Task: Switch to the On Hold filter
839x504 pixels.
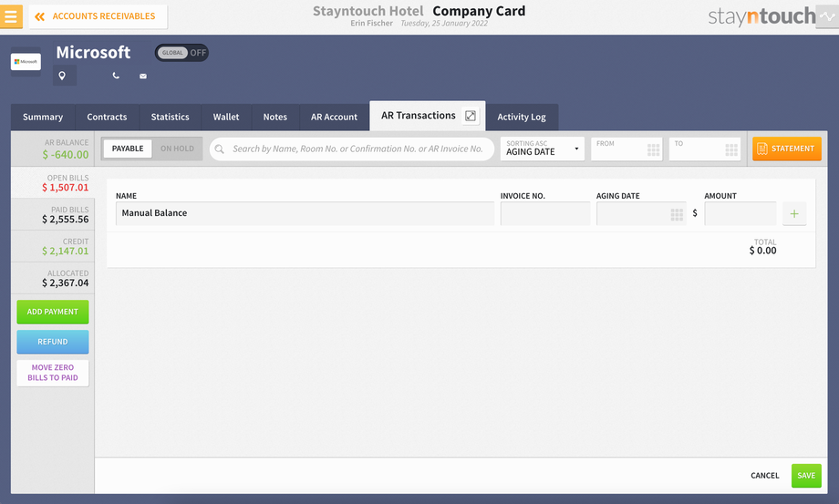Action: (177, 149)
